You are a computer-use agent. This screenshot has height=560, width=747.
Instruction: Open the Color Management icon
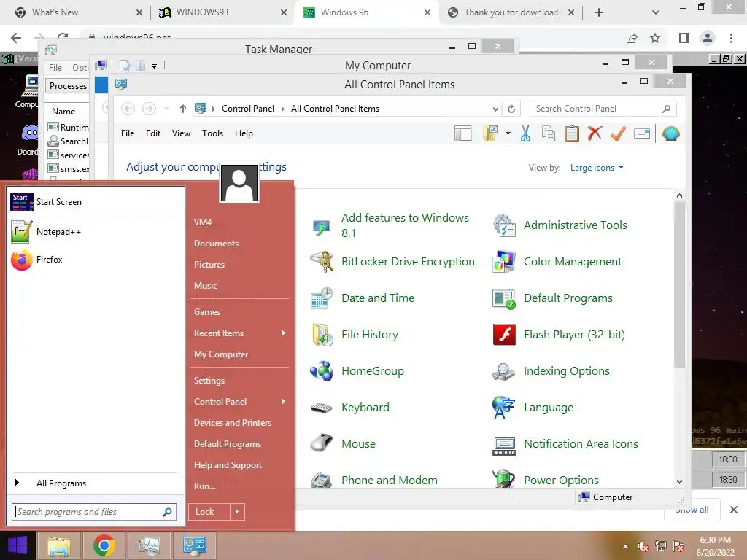(504, 262)
